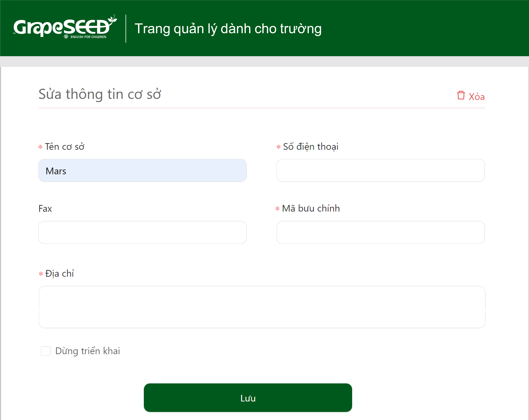Click the Dừng triển khai label text

(x=88, y=351)
